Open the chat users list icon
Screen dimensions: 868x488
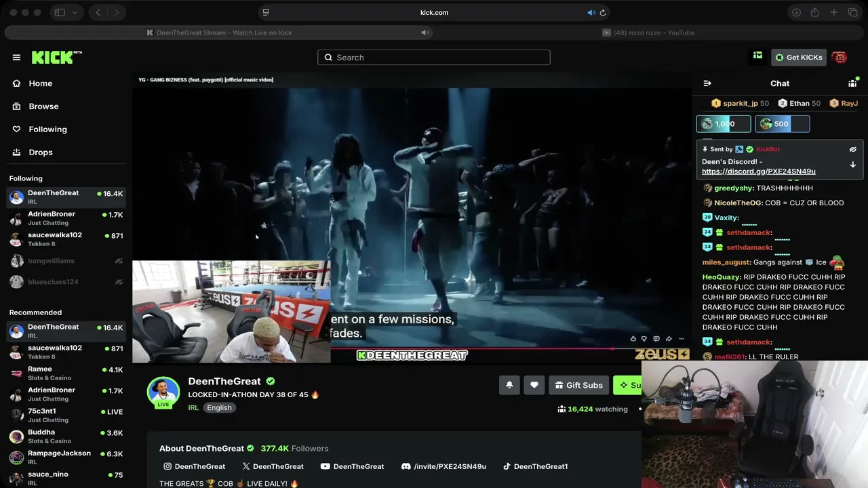coord(852,83)
